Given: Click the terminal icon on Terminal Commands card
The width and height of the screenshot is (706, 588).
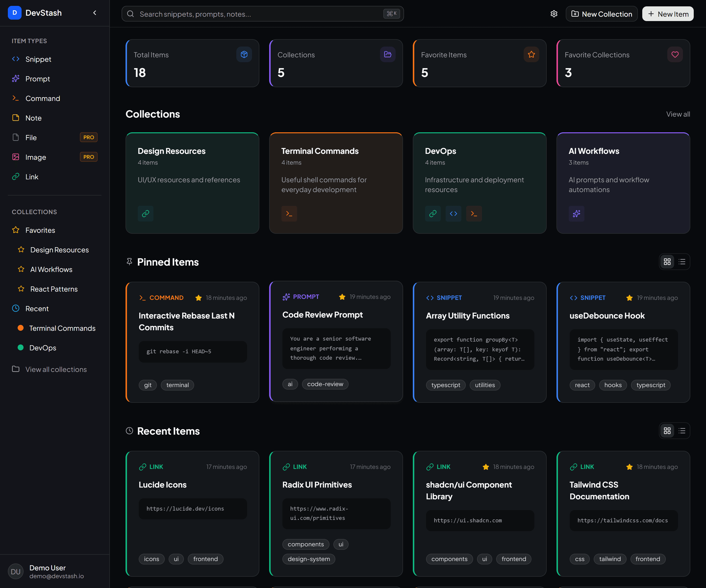Looking at the screenshot, I should pyautogui.click(x=289, y=214).
